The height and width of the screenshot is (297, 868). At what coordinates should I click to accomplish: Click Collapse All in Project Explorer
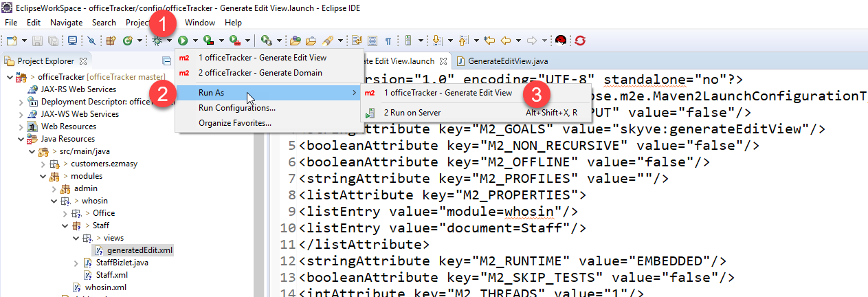(166, 61)
